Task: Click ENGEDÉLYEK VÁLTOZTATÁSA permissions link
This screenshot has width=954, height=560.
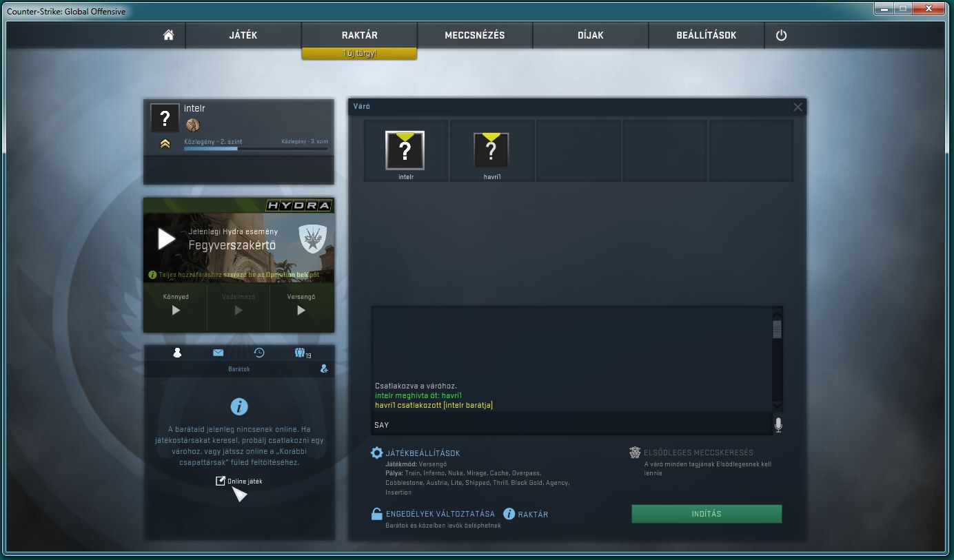Action: (440, 514)
